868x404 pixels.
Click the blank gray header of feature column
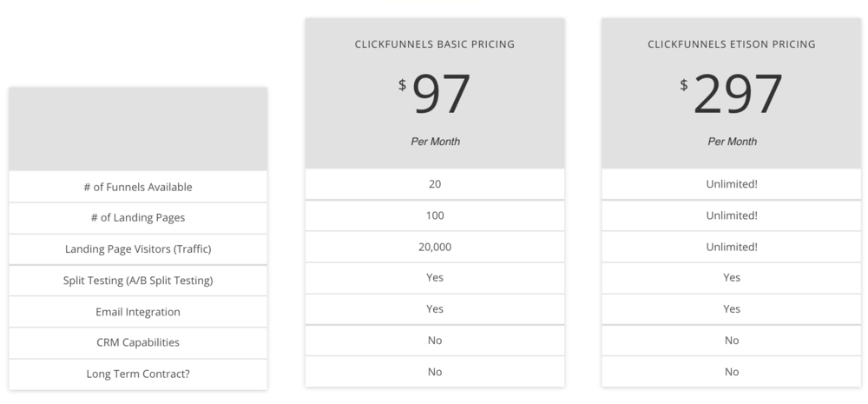[138, 129]
